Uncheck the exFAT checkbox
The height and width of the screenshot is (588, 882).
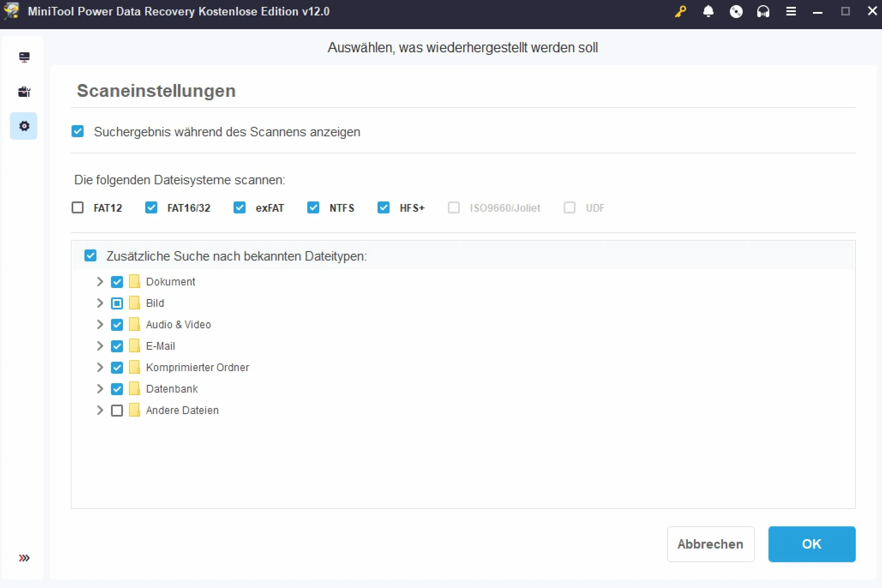[240, 207]
